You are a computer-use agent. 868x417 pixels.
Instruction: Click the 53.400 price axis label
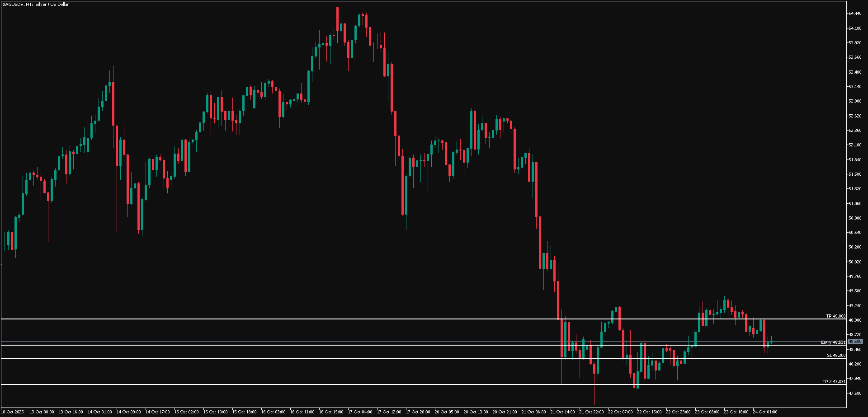[x=854, y=72]
